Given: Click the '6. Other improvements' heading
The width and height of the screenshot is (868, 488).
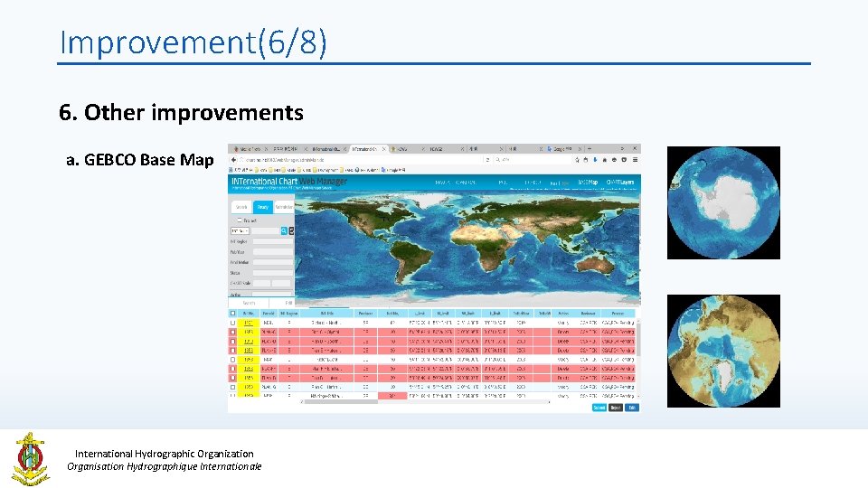Looking at the screenshot, I should [181, 112].
